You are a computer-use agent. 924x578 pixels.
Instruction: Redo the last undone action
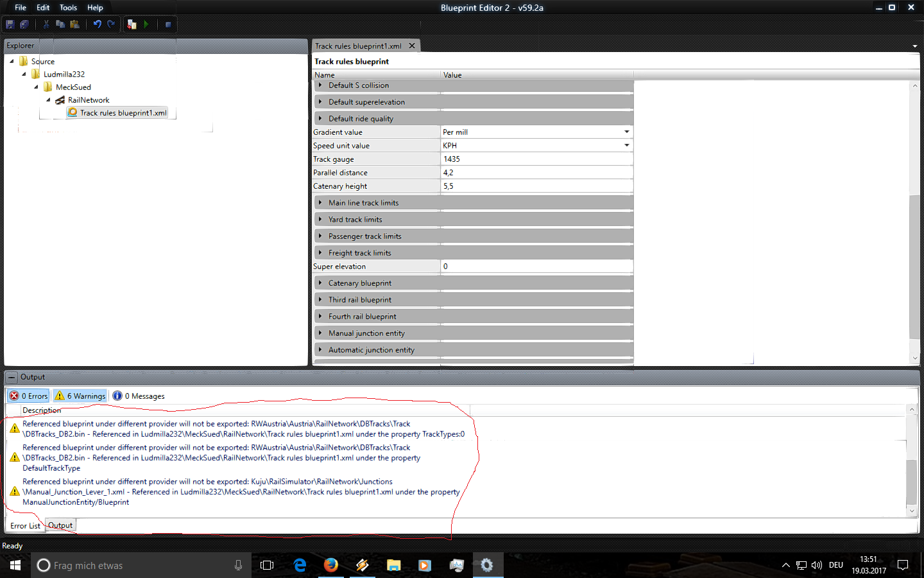[x=111, y=24]
